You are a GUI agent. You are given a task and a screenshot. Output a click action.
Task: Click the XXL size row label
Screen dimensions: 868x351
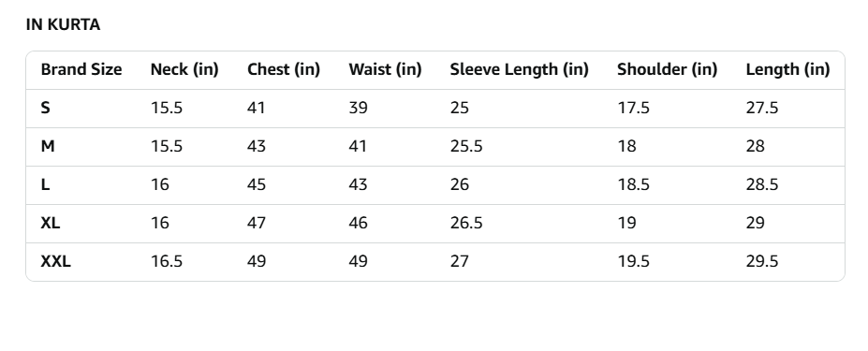coord(56,261)
